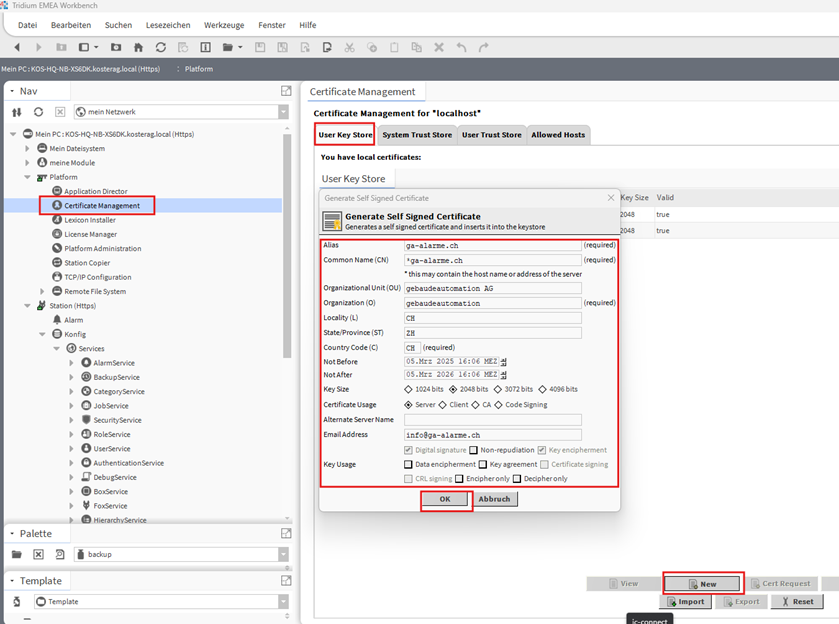Image resolution: width=839 pixels, height=624 pixels.
Task: Click Palette preview icon
Action: 60,554
